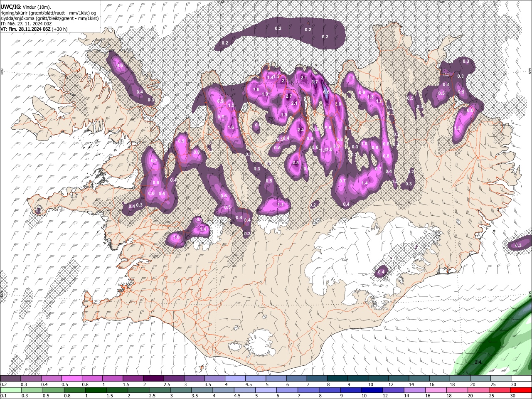Click the '0.1' label in the lower legend scale
The image size is (532, 399).
click(3, 396)
